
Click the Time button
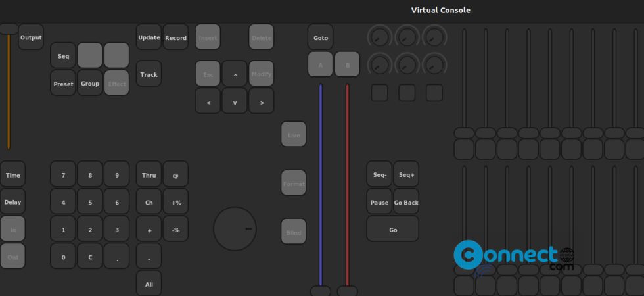point(12,174)
